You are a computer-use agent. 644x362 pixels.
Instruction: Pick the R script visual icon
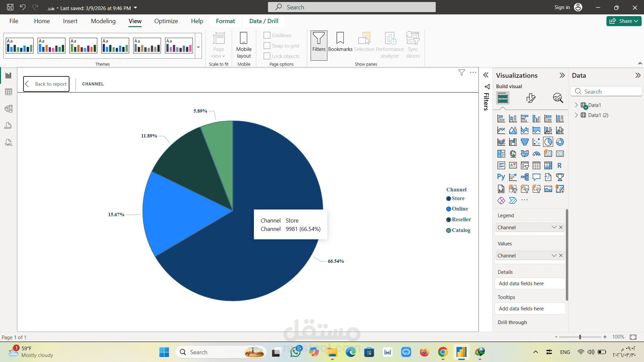tap(559, 166)
